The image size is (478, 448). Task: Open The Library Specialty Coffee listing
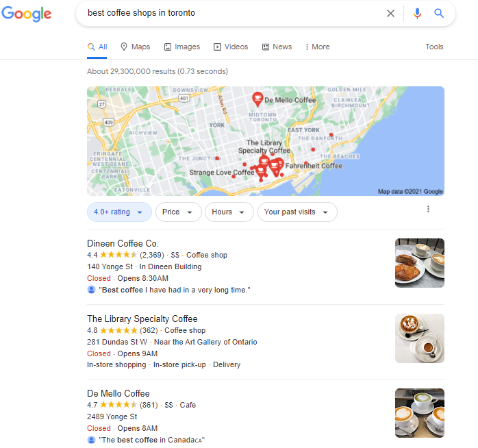pos(142,319)
